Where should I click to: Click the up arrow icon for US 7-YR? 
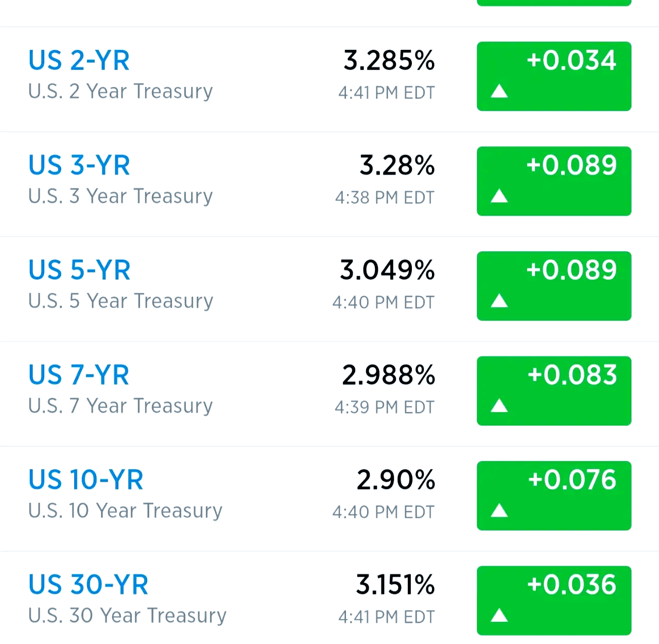click(x=499, y=406)
